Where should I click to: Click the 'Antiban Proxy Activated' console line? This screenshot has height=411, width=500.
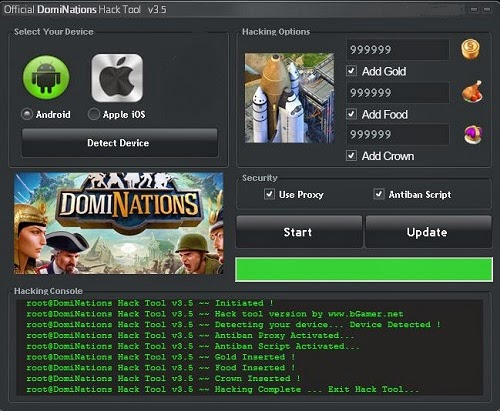pyautogui.click(x=190, y=335)
